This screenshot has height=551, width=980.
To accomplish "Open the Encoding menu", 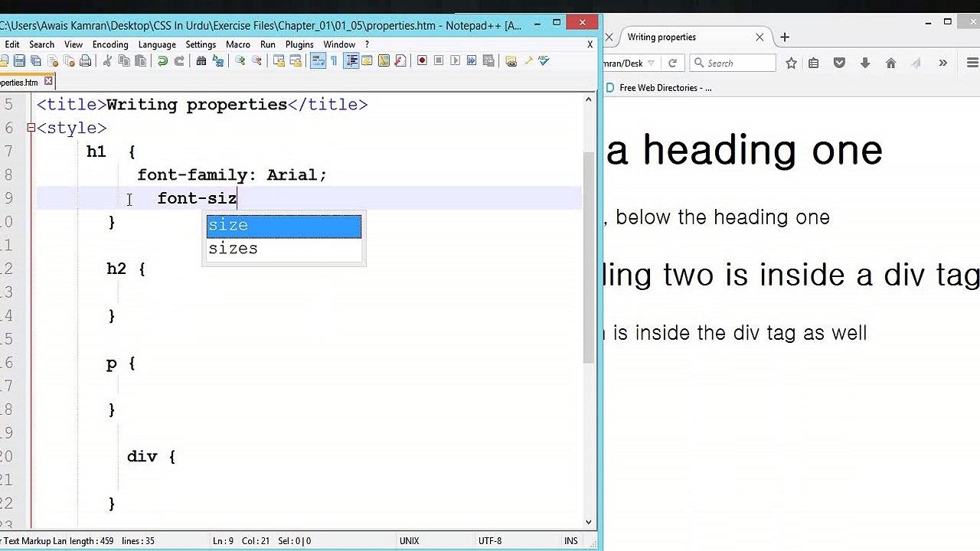I will (x=110, y=44).
